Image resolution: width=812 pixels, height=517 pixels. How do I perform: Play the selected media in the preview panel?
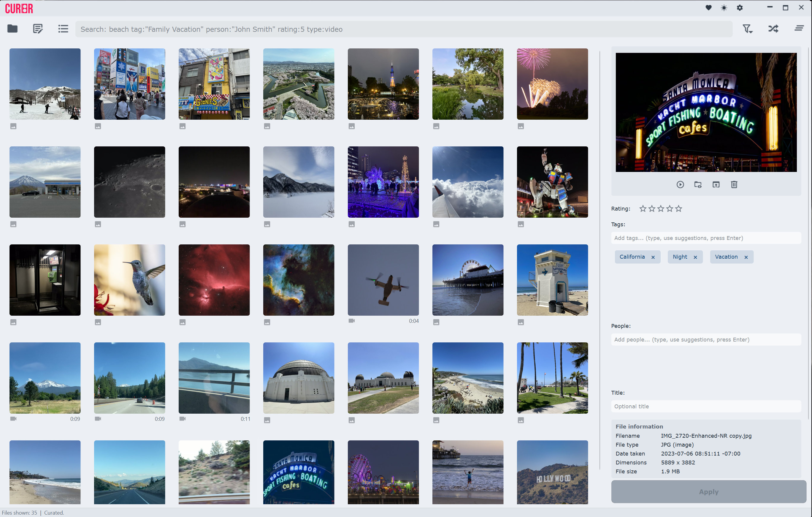point(680,185)
